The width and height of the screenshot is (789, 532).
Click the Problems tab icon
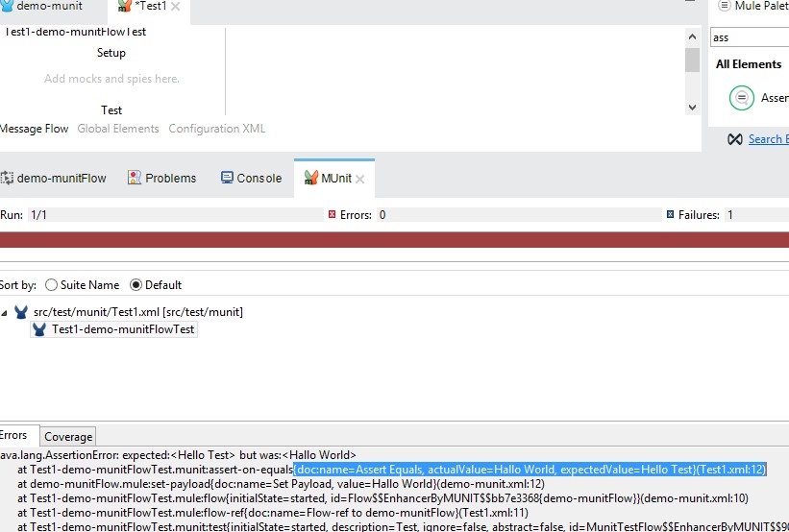pyautogui.click(x=135, y=178)
